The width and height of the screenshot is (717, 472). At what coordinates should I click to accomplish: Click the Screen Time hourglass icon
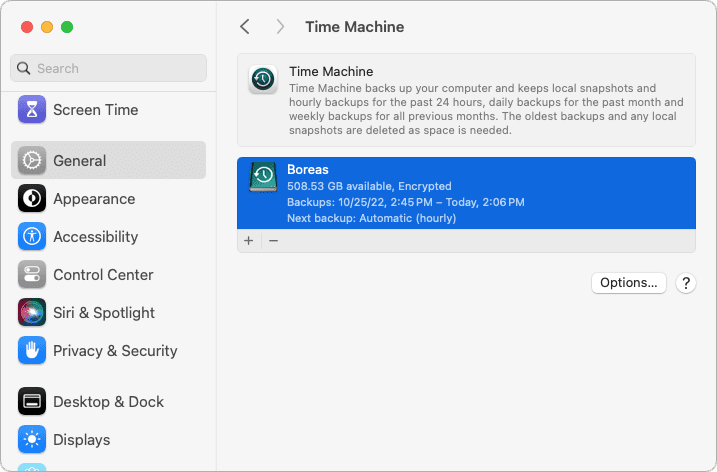tap(32, 109)
